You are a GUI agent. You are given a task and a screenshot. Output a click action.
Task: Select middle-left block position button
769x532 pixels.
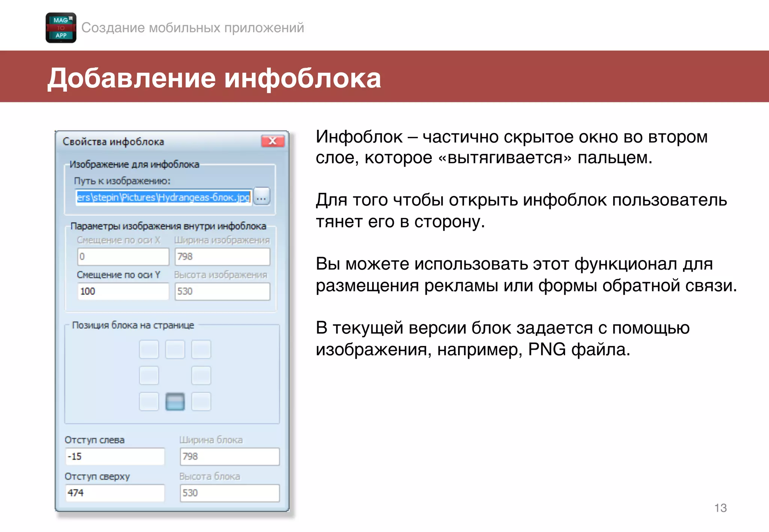tap(149, 376)
